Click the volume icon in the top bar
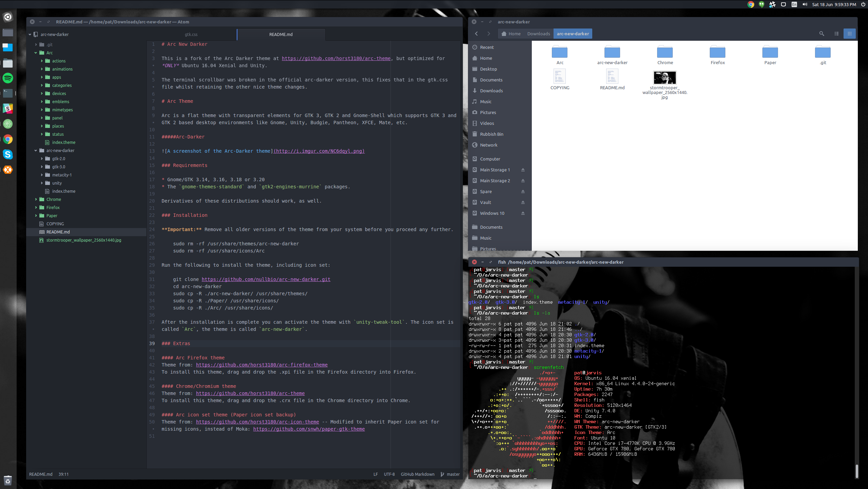868x489 pixels. tap(805, 4)
